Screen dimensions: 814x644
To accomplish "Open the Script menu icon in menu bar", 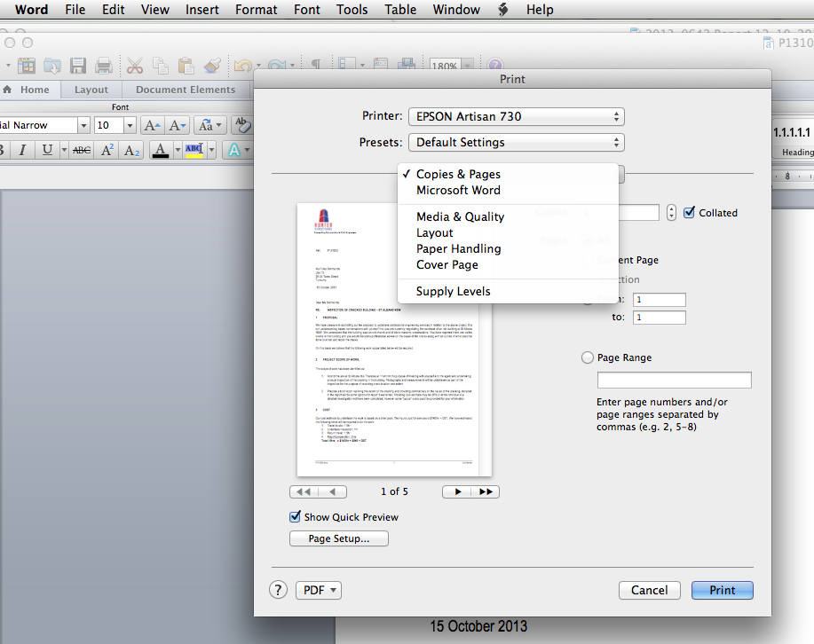I will pyautogui.click(x=503, y=10).
